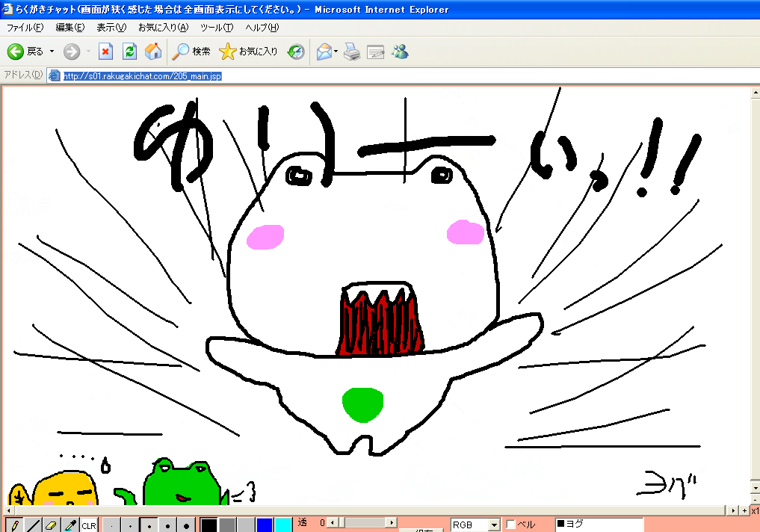Viewport: 760px width, 532px height.
Task: Click the Refresh page icon
Action: coord(129,52)
